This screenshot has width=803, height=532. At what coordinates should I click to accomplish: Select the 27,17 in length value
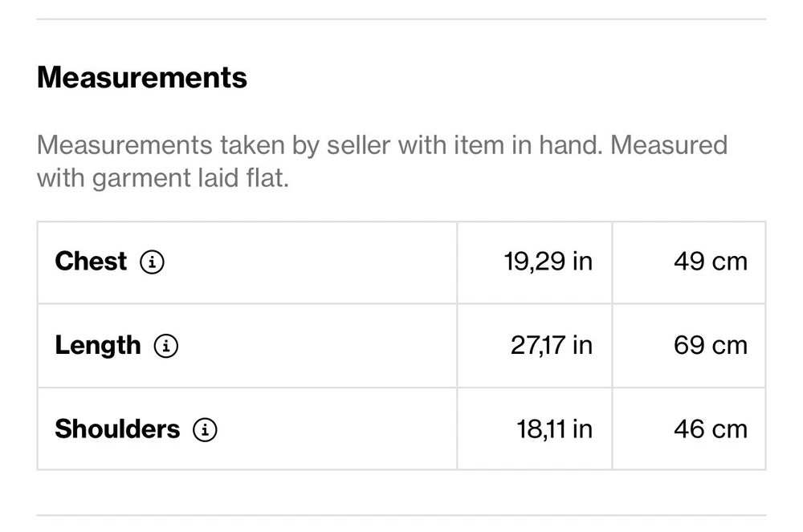[x=551, y=346]
